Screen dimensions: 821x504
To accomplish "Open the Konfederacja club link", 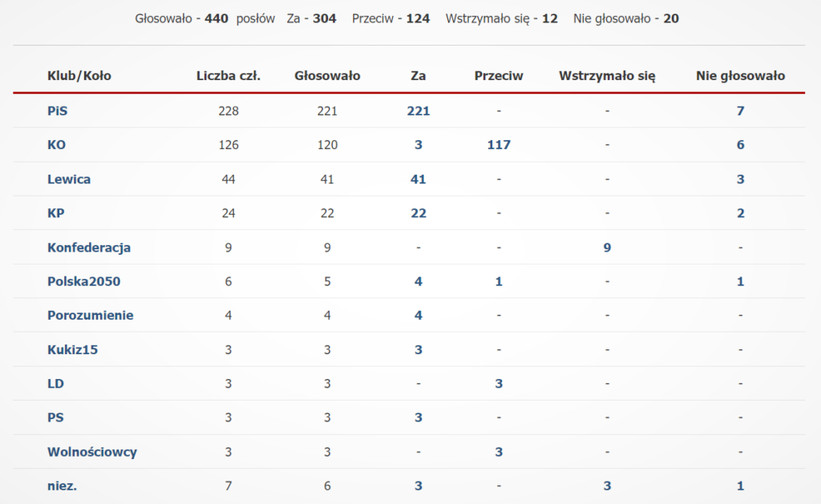I will click(89, 248).
